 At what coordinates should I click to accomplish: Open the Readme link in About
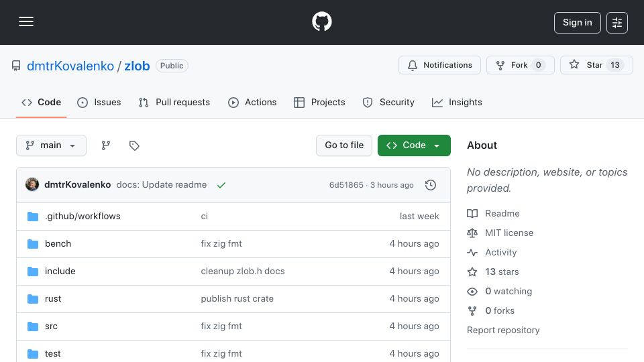502,213
